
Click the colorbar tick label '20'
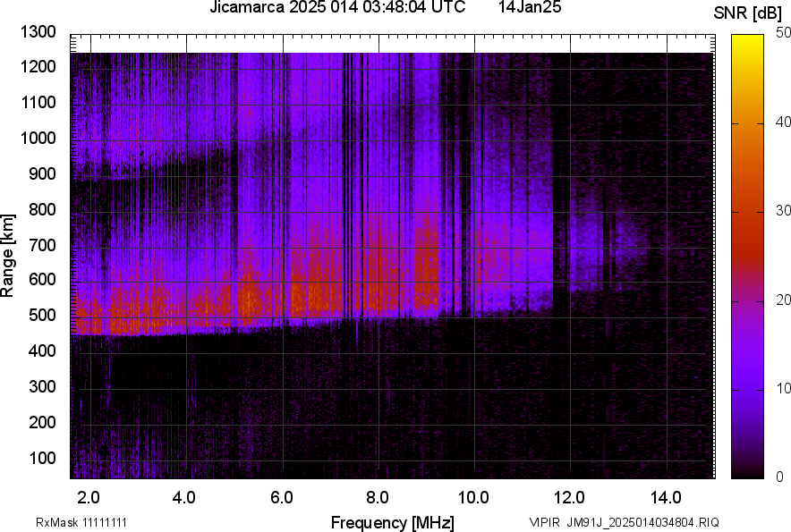(783, 300)
